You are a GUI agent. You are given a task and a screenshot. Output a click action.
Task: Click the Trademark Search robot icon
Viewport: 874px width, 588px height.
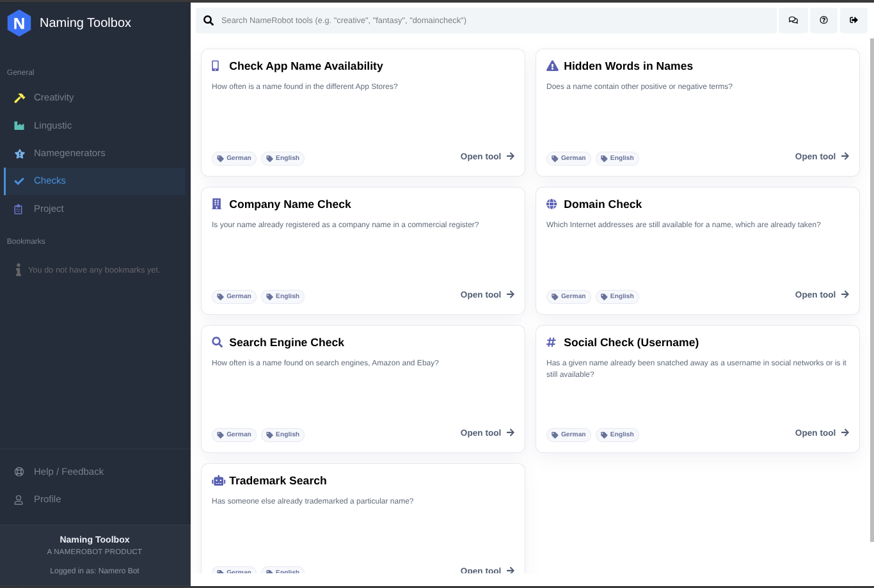coord(218,481)
